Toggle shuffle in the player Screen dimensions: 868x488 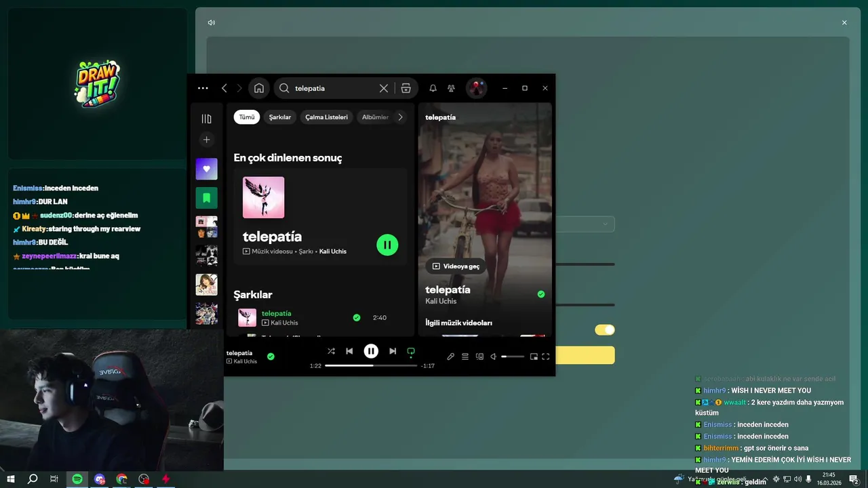point(331,351)
